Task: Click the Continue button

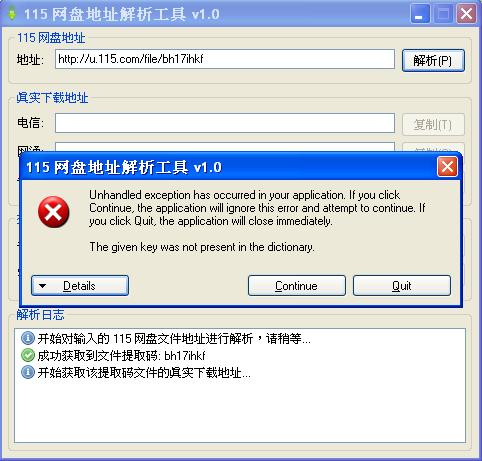Action: click(297, 286)
